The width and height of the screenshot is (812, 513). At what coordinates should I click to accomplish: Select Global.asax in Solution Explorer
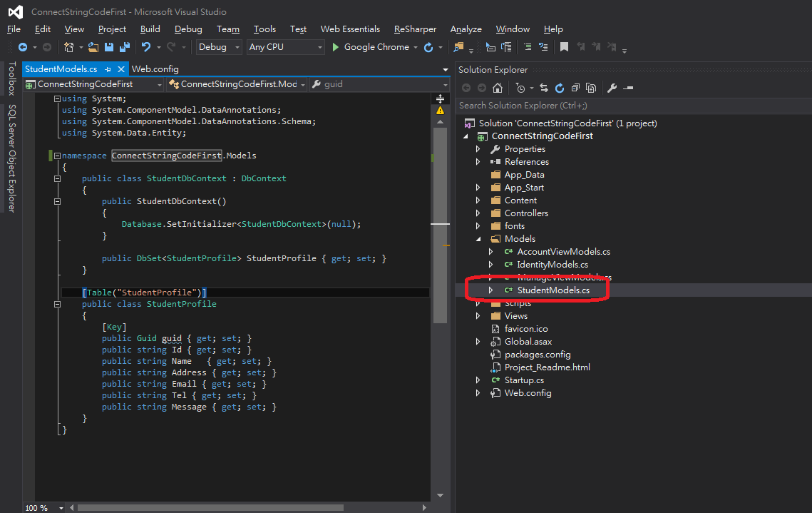click(x=528, y=342)
